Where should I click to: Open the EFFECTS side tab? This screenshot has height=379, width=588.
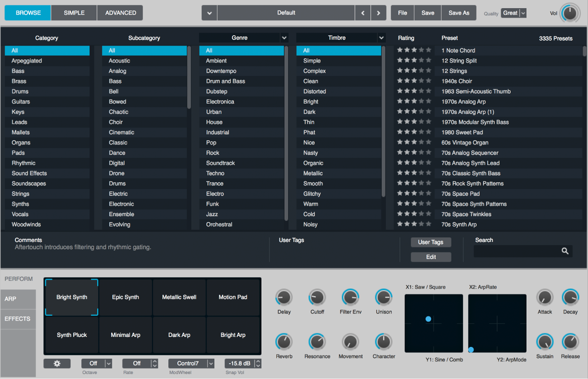pos(19,319)
